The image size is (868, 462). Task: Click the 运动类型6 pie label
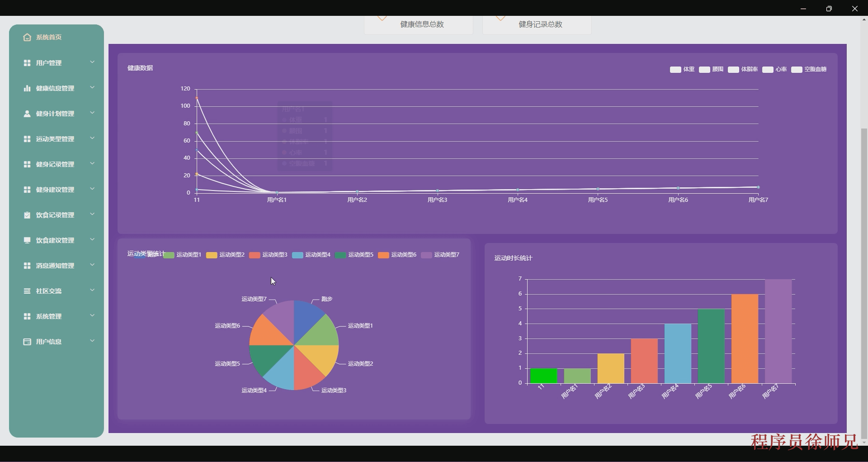tap(227, 326)
